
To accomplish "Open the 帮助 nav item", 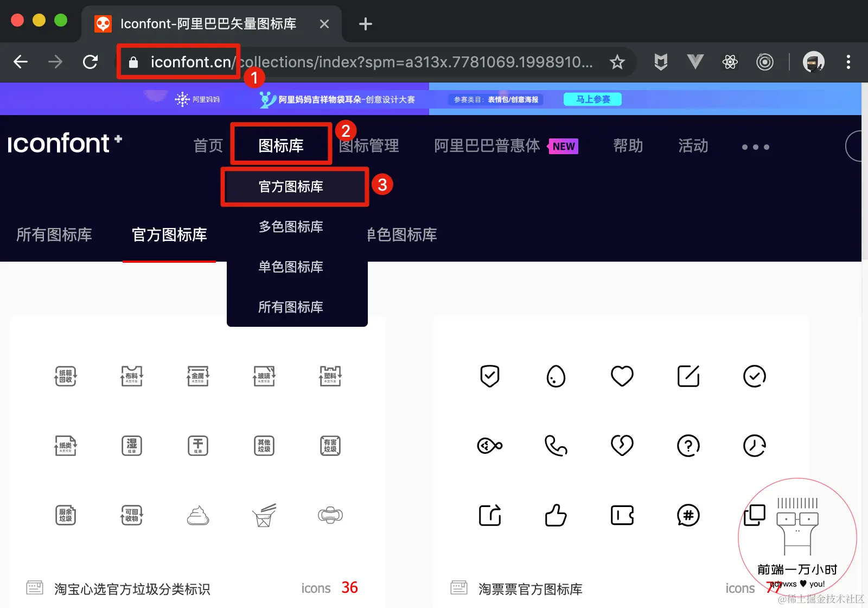I will point(628,145).
